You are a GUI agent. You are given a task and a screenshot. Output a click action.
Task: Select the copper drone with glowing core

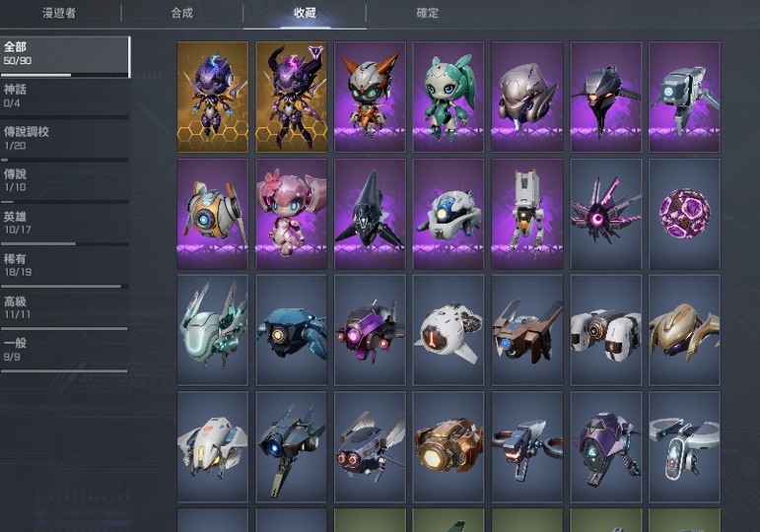tap(449, 447)
